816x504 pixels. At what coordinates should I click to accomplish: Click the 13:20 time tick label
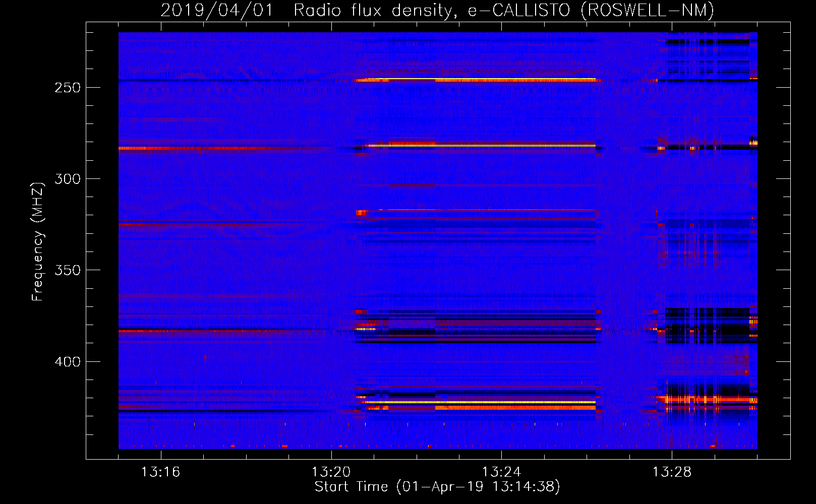(331, 472)
